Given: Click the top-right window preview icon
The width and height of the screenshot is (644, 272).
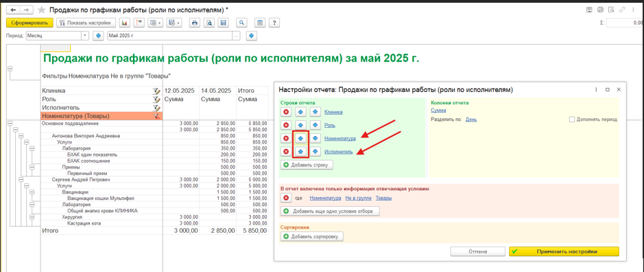Looking at the screenshot, I should click(610, 10).
